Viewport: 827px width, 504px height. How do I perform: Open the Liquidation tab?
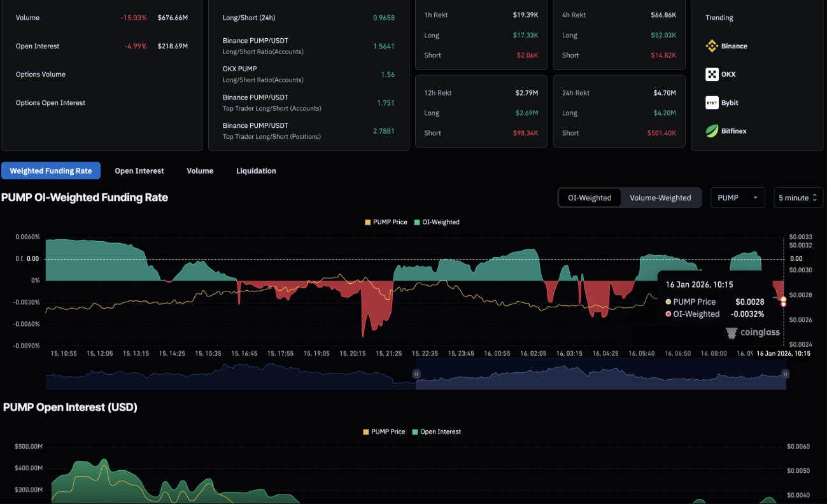256,171
